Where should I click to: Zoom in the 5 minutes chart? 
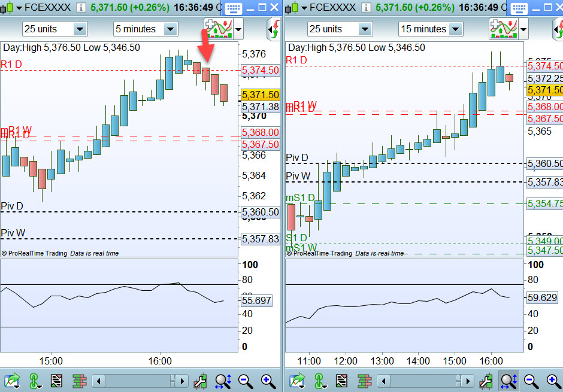coord(268,381)
